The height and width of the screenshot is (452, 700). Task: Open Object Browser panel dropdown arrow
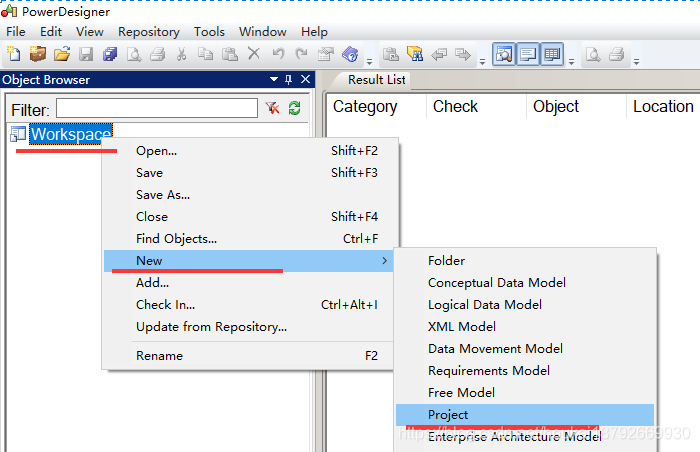(x=274, y=79)
